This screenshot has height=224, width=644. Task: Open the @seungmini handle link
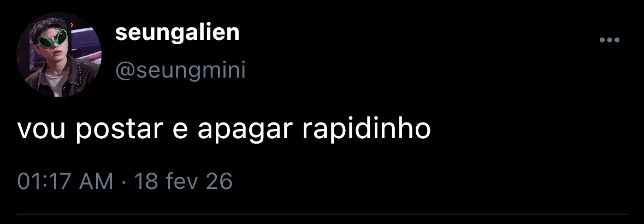click(180, 71)
